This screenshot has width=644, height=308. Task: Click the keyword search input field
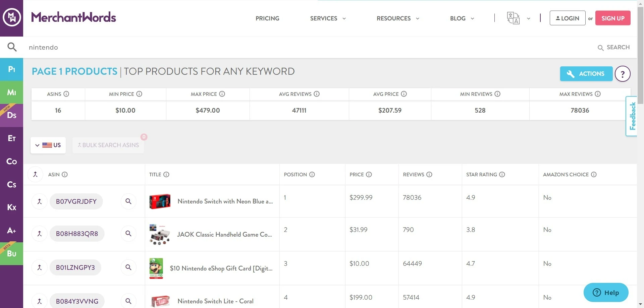click(309, 47)
